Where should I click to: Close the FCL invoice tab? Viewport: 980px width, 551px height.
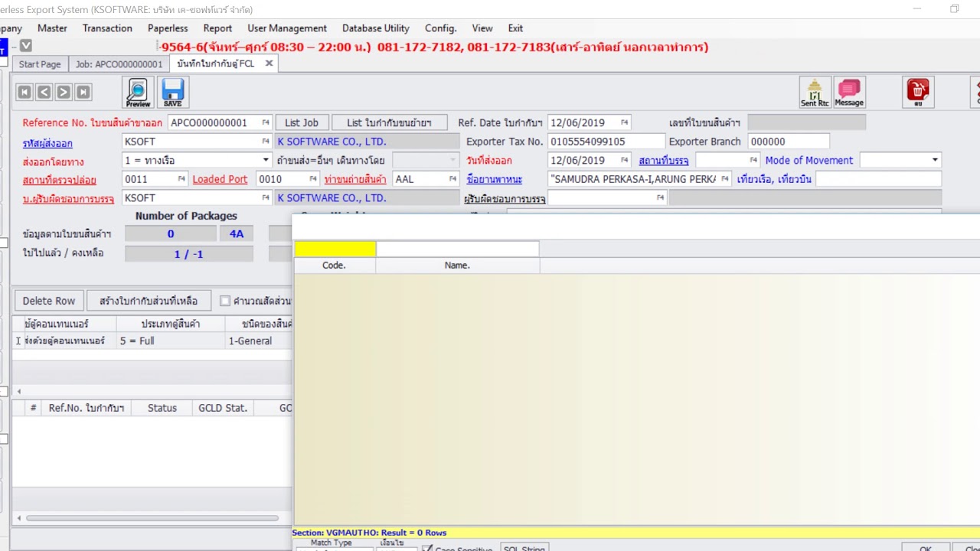tap(269, 64)
